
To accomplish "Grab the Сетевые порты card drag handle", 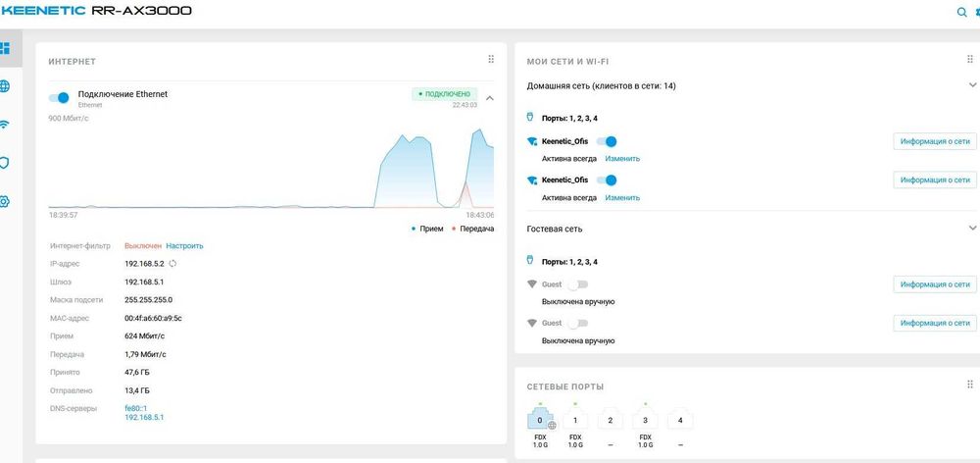I will coord(970,385).
